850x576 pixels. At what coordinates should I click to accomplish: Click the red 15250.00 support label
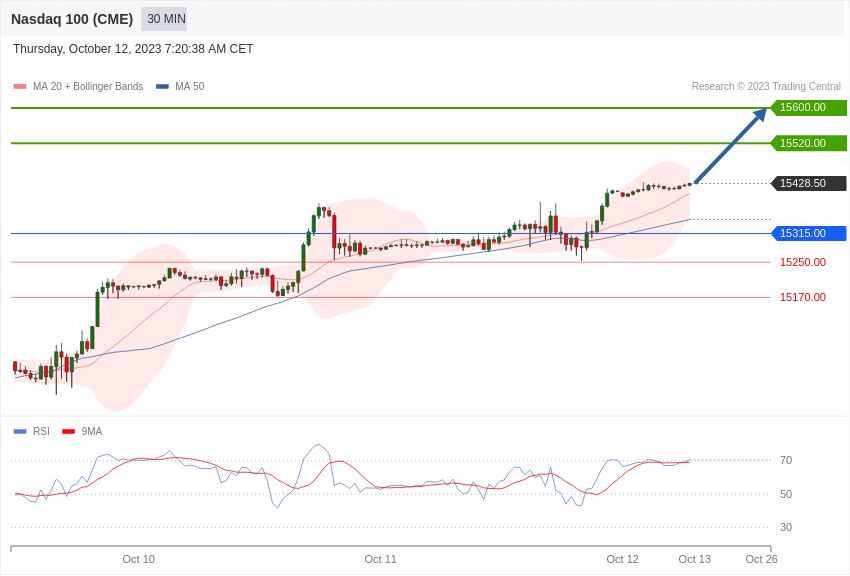(x=802, y=262)
